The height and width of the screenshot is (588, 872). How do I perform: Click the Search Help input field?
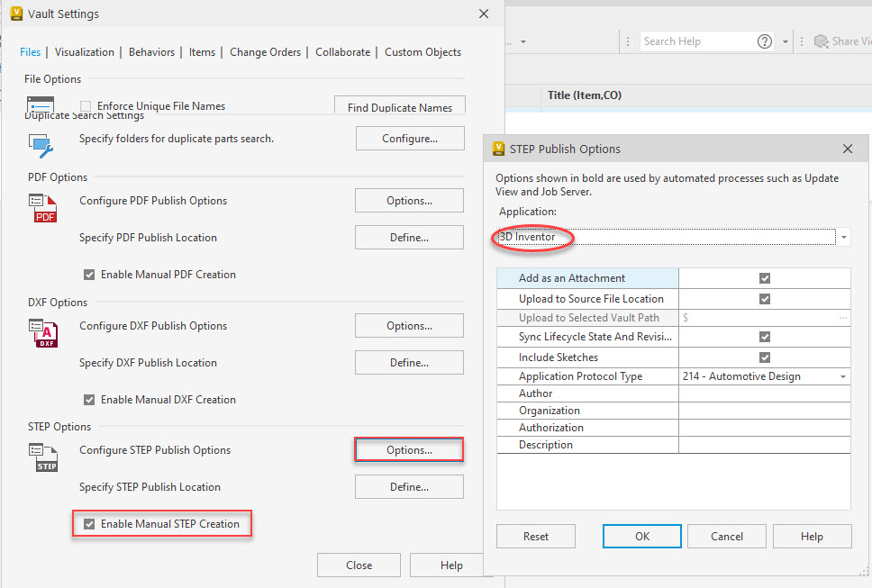click(698, 41)
